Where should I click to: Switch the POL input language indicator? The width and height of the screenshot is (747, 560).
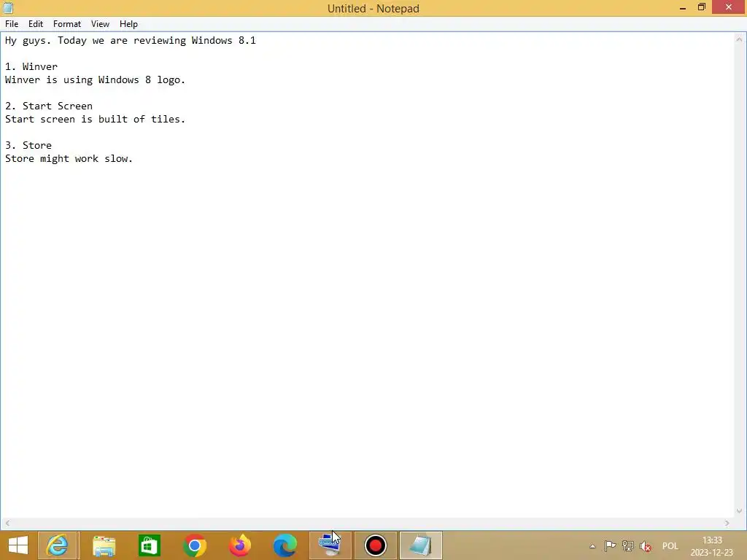click(670, 546)
